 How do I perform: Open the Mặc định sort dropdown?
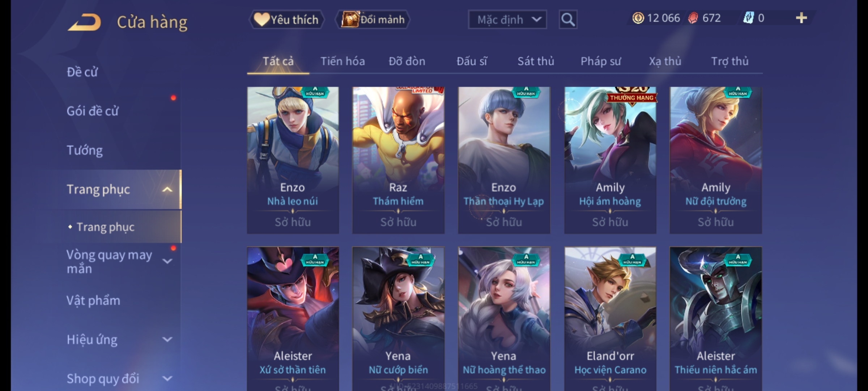pos(507,20)
